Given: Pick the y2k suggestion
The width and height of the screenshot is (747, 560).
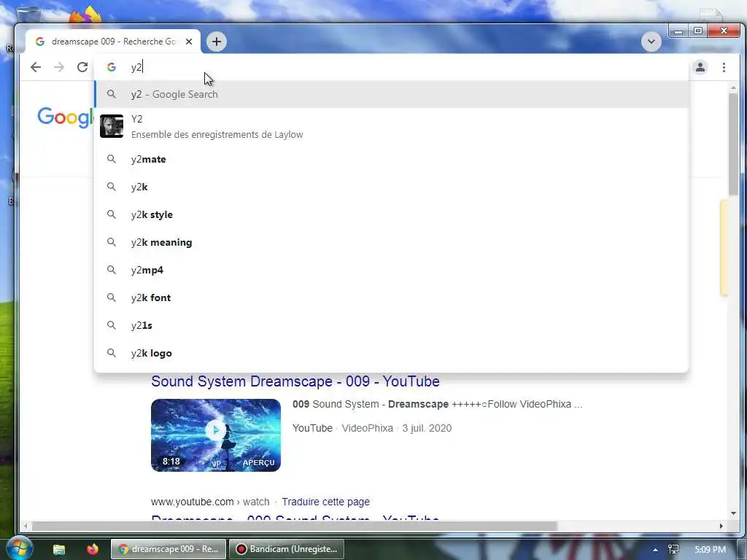Looking at the screenshot, I should coord(392,187).
